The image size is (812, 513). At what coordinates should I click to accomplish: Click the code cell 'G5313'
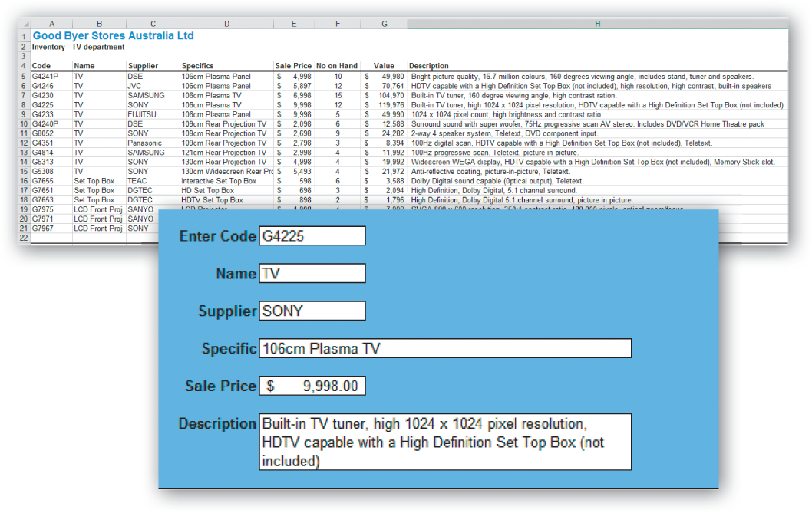pyautogui.click(x=51, y=162)
